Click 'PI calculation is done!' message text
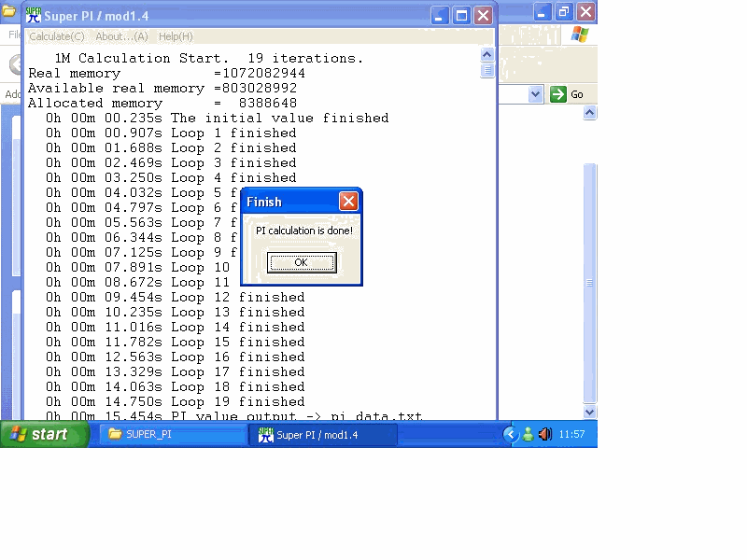 tap(304, 231)
